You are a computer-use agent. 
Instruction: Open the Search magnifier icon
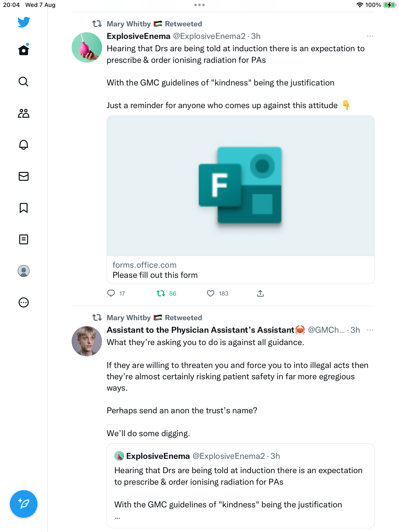[24, 82]
